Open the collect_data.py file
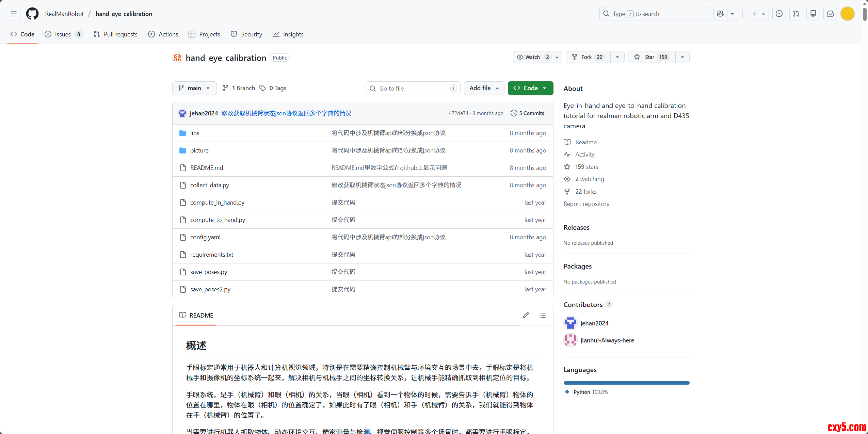 pos(209,185)
